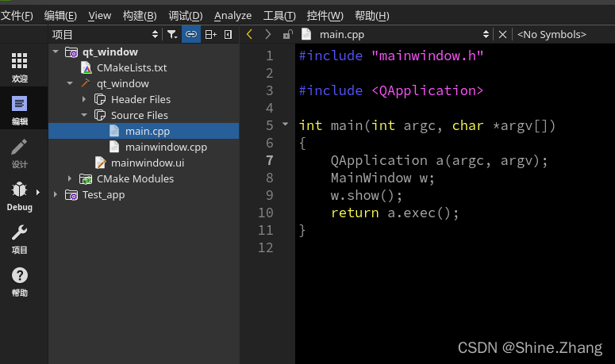The width and height of the screenshot is (615, 364).
Task: Place cursor on <QApplication> include
Action: (427, 90)
